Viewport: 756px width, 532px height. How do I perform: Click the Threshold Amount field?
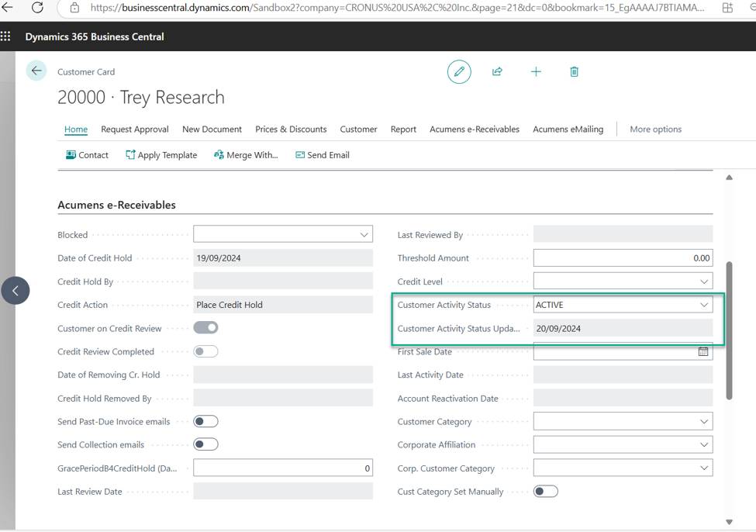(623, 258)
